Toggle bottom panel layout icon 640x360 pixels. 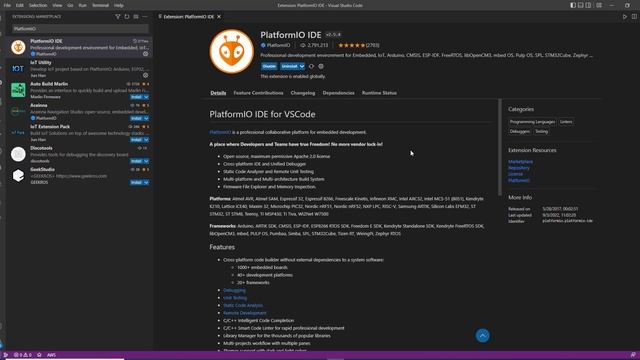580,5
